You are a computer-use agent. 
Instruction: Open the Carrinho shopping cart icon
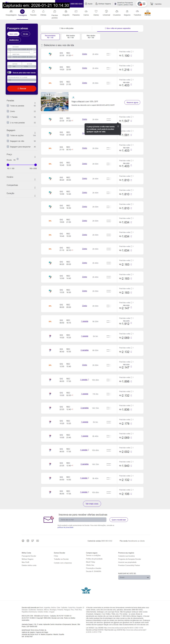(x=152, y=4)
